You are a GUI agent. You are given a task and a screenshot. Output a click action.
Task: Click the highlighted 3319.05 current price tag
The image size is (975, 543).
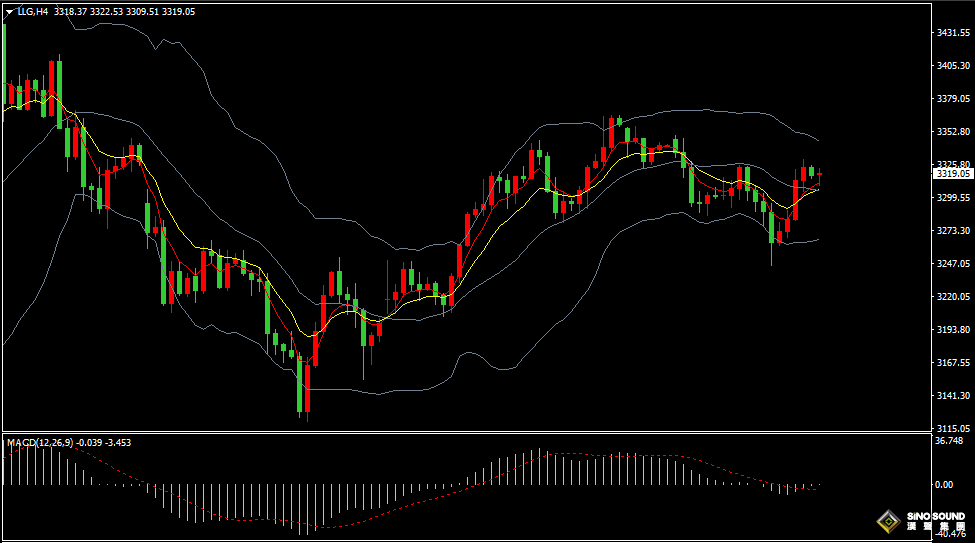click(x=953, y=174)
